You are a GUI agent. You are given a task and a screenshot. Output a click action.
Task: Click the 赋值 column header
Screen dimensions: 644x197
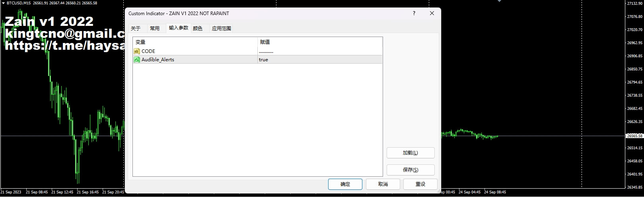320,42
